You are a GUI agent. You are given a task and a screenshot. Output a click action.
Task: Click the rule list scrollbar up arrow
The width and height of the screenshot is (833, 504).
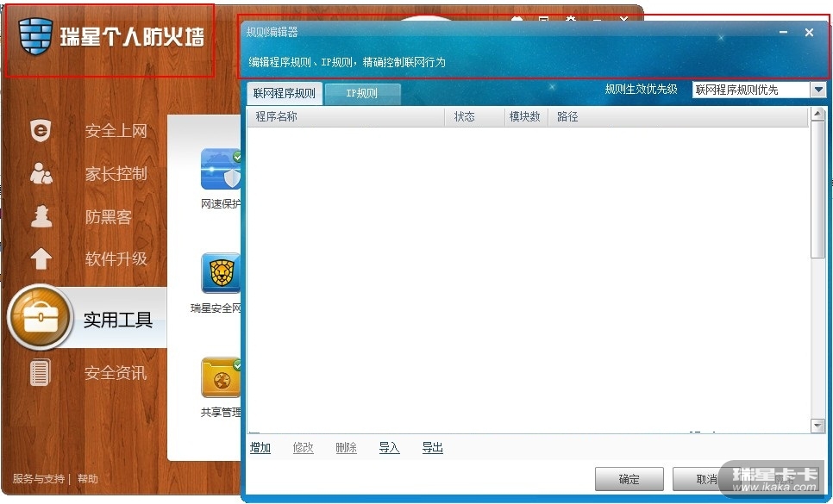[x=817, y=114]
